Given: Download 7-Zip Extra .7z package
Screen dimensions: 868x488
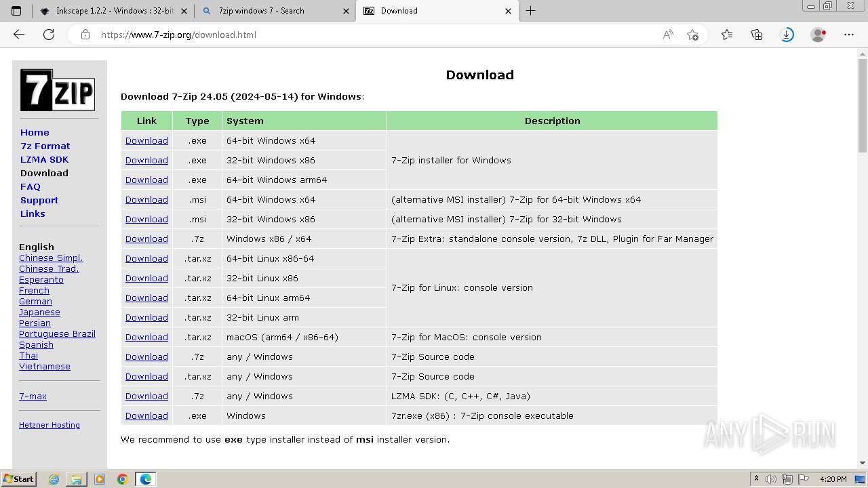Looking at the screenshot, I should 146,239.
